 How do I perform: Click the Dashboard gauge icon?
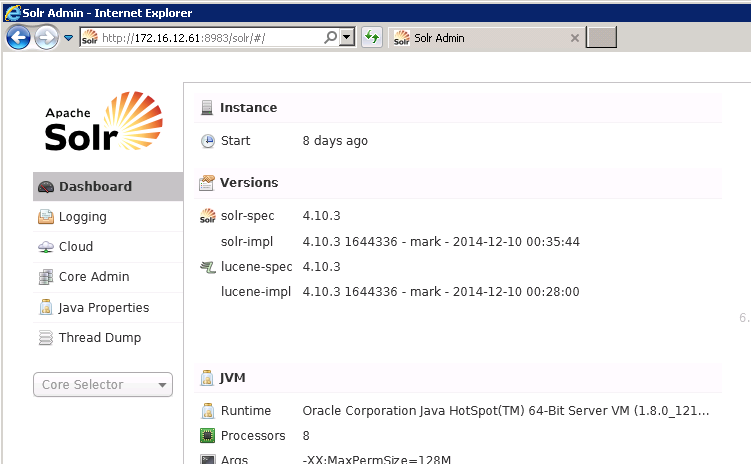coord(45,187)
